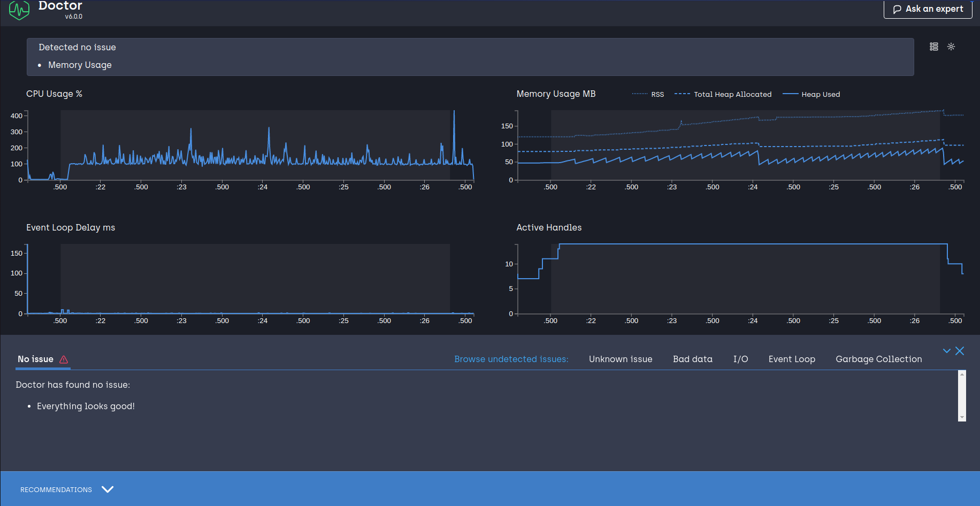Open the Ask an expert chat
The width and height of the screenshot is (980, 506).
click(928, 9)
